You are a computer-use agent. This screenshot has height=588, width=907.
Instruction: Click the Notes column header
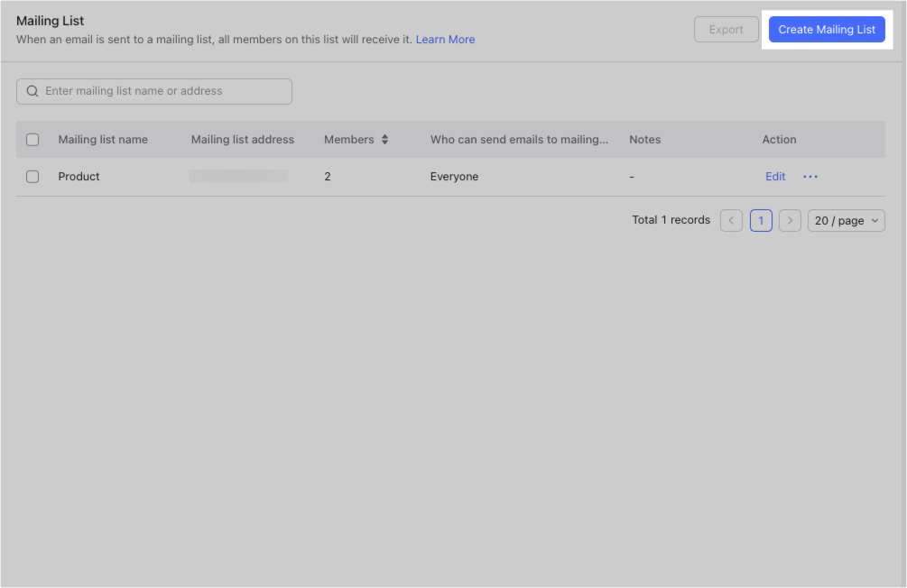644,139
